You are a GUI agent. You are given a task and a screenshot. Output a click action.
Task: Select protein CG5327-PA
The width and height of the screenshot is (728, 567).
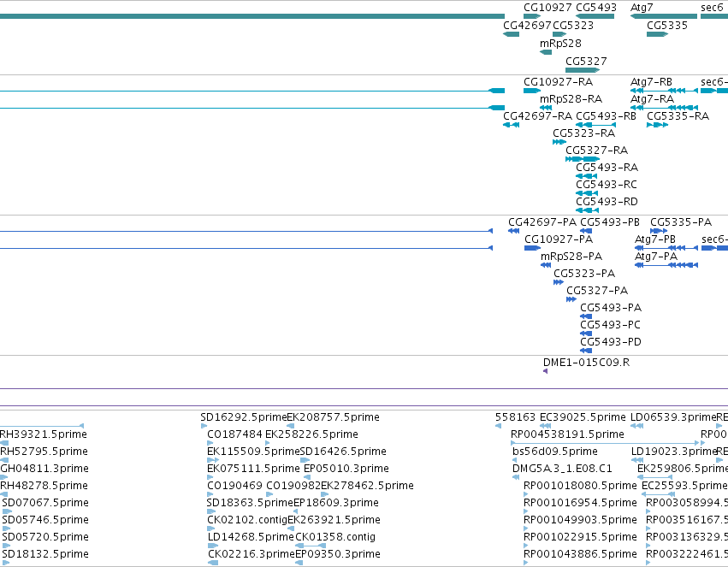tap(571, 299)
